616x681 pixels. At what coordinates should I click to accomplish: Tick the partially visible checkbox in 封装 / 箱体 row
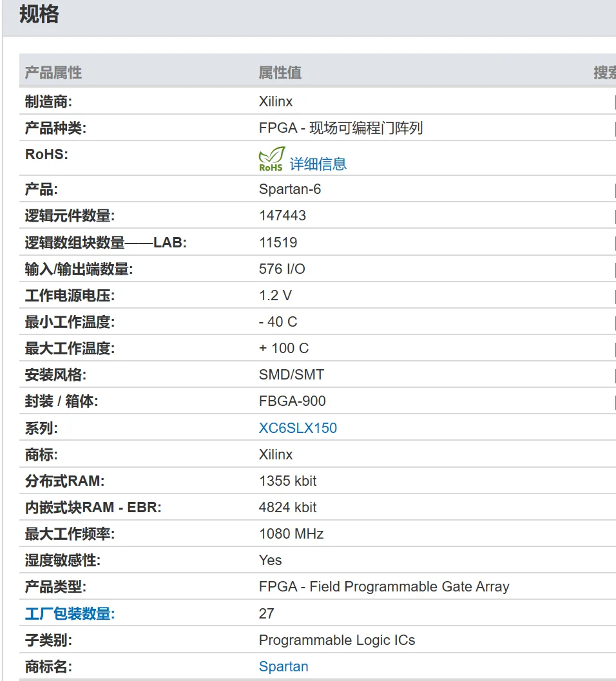tap(614, 401)
